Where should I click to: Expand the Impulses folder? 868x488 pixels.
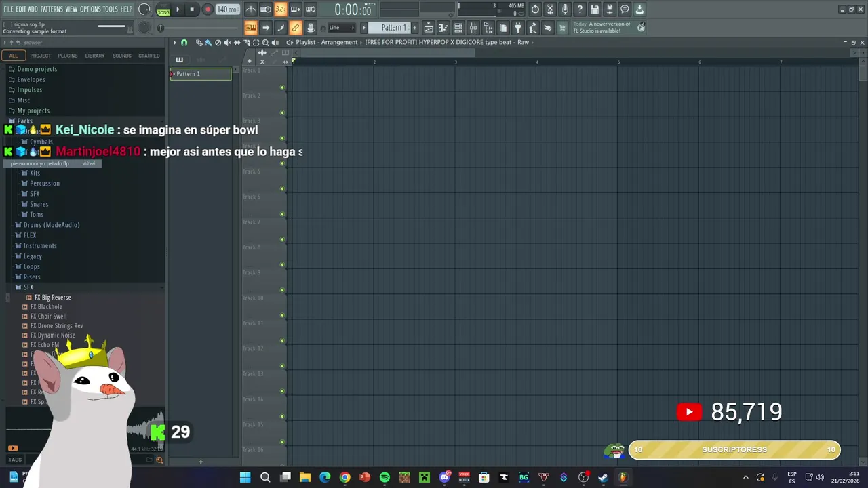[30, 89]
